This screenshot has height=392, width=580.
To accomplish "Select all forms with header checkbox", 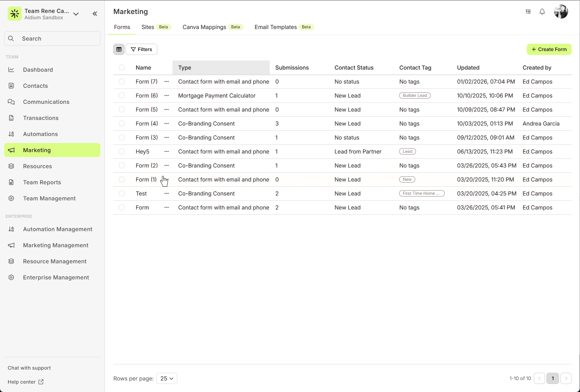I will pyautogui.click(x=122, y=67).
